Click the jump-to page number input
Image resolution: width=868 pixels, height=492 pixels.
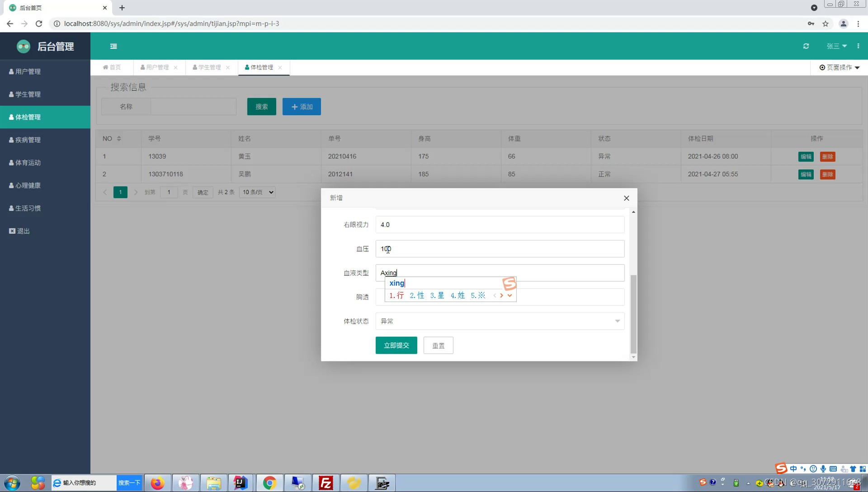pyautogui.click(x=169, y=192)
